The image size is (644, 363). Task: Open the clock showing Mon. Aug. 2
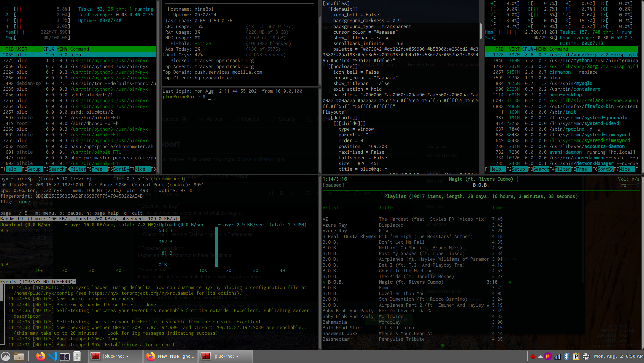click(618, 356)
